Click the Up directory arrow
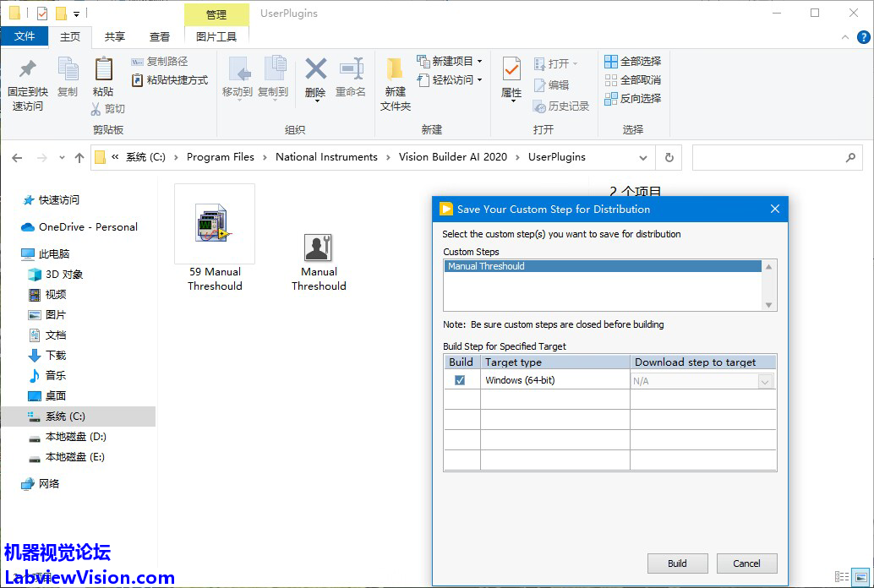This screenshot has width=874, height=588. pos(79,157)
